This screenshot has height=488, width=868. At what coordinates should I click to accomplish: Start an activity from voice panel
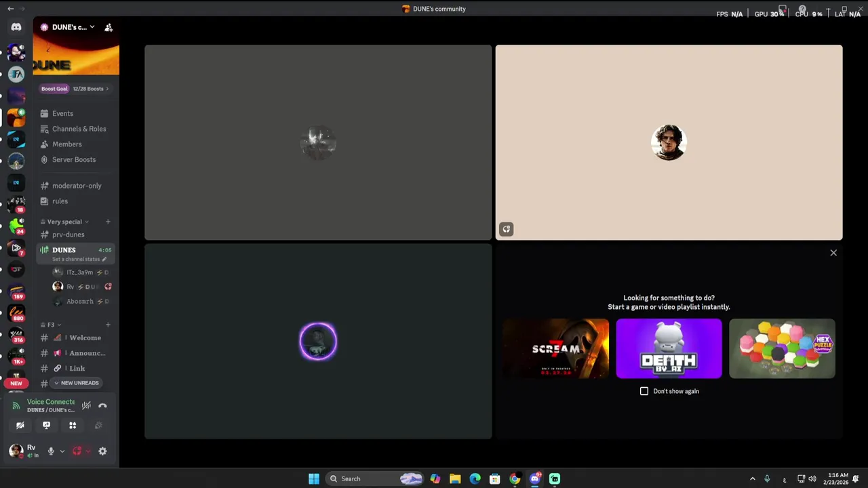point(73,426)
